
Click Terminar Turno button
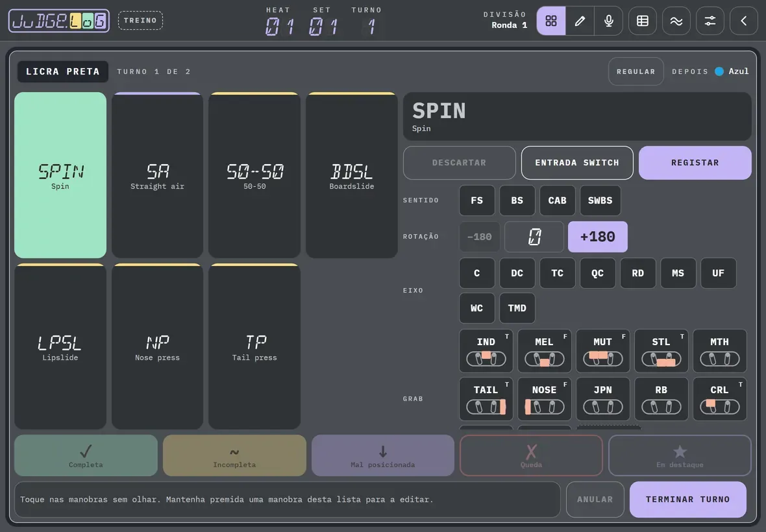(x=688, y=500)
